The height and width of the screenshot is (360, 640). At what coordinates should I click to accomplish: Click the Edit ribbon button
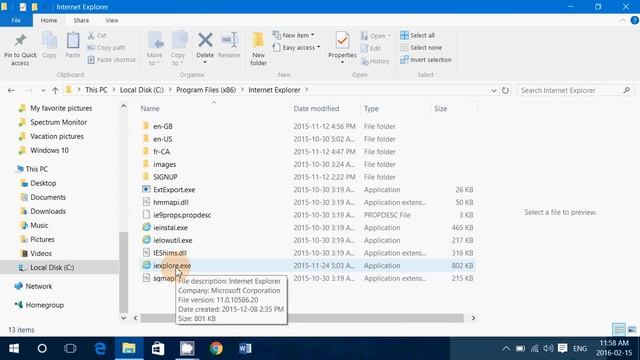[x=371, y=49]
